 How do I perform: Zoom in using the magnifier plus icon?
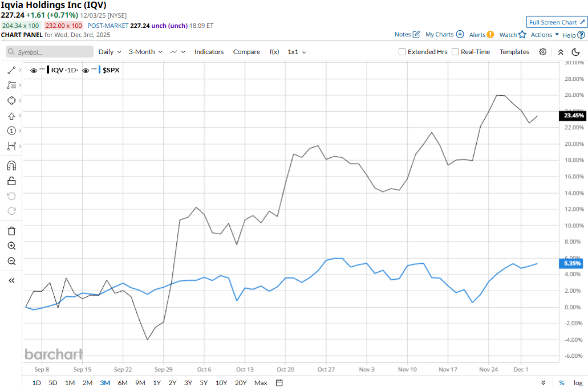[11, 246]
